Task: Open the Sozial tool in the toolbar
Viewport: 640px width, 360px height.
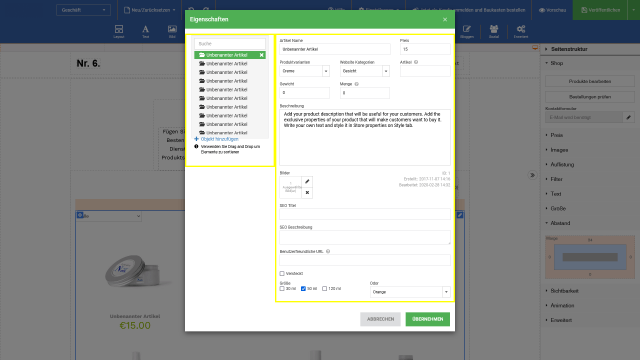Action: (494, 31)
